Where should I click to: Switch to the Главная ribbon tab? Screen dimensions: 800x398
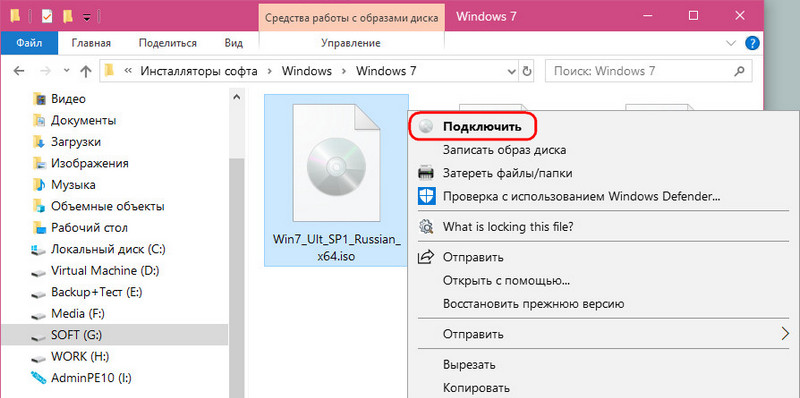pos(91,43)
